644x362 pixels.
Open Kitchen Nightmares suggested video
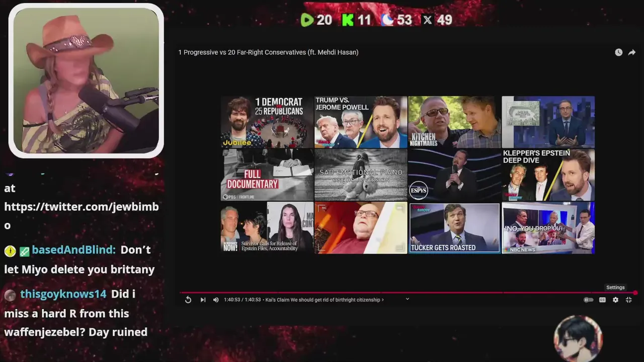(454, 122)
